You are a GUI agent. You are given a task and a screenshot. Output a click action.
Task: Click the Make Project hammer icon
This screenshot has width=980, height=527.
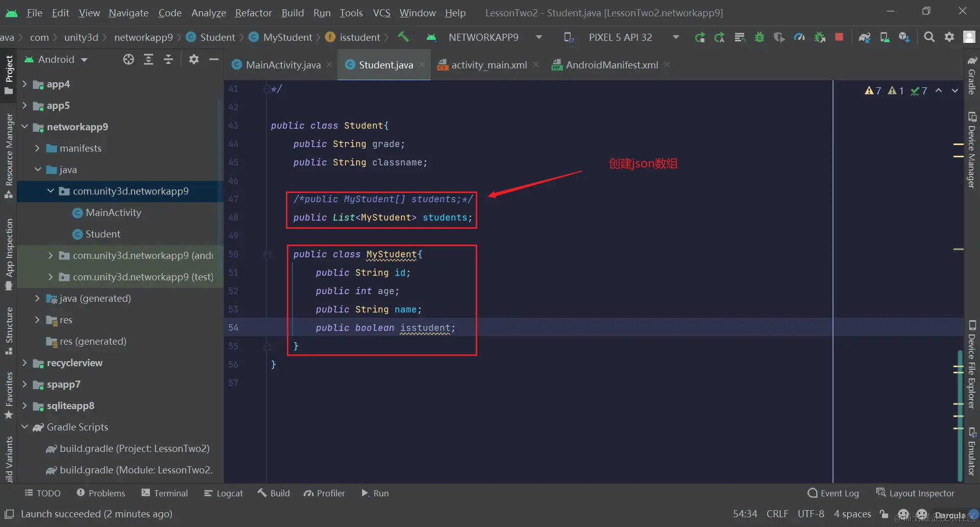[403, 37]
